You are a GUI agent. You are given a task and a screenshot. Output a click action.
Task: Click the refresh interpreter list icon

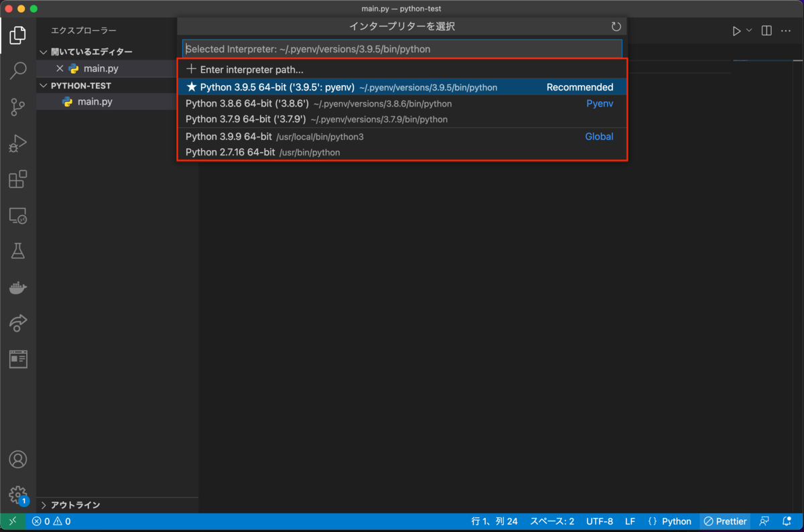click(616, 27)
